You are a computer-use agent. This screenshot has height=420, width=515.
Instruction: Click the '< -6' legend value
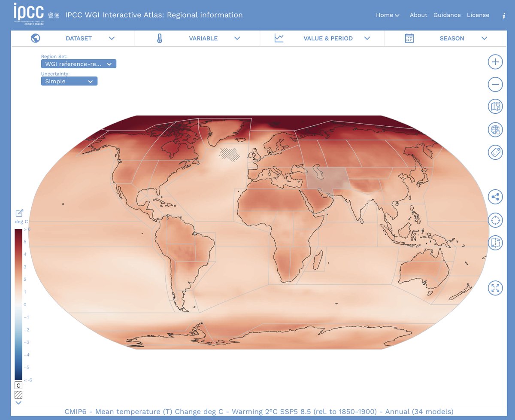pyautogui.click(x=28, y=380)
